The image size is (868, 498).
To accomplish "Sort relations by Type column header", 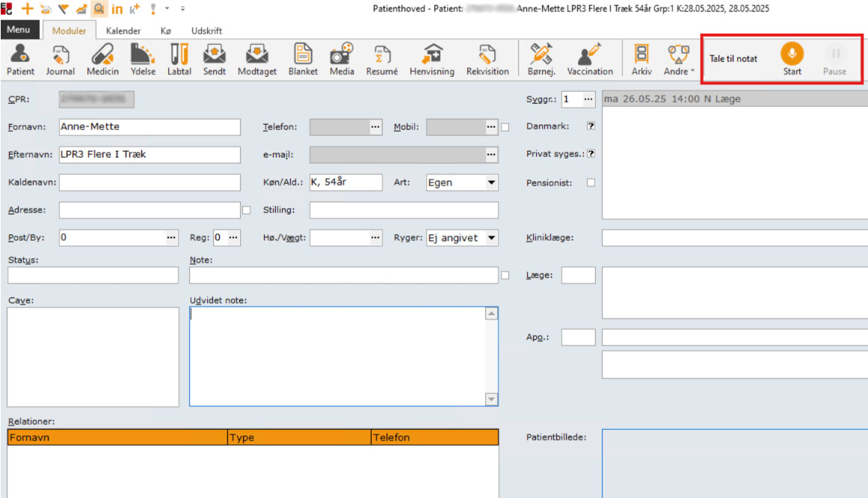I will click(x=300, y=437).
